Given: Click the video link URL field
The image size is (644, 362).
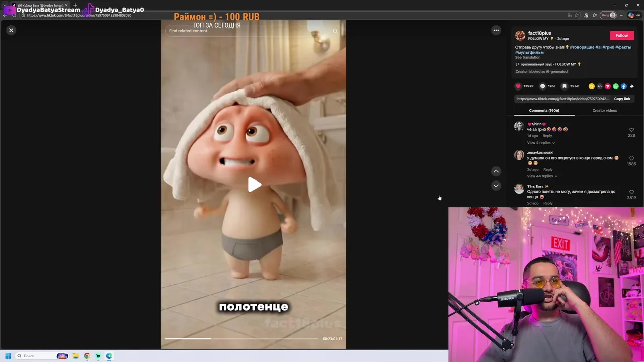Looking at the screenshot, I should click(562, 99).
